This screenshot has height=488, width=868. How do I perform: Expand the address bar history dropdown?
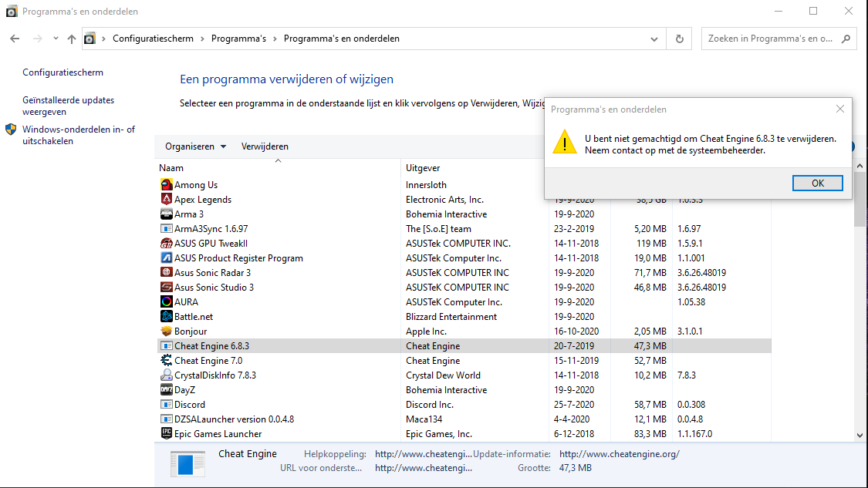tap(654, 39)
